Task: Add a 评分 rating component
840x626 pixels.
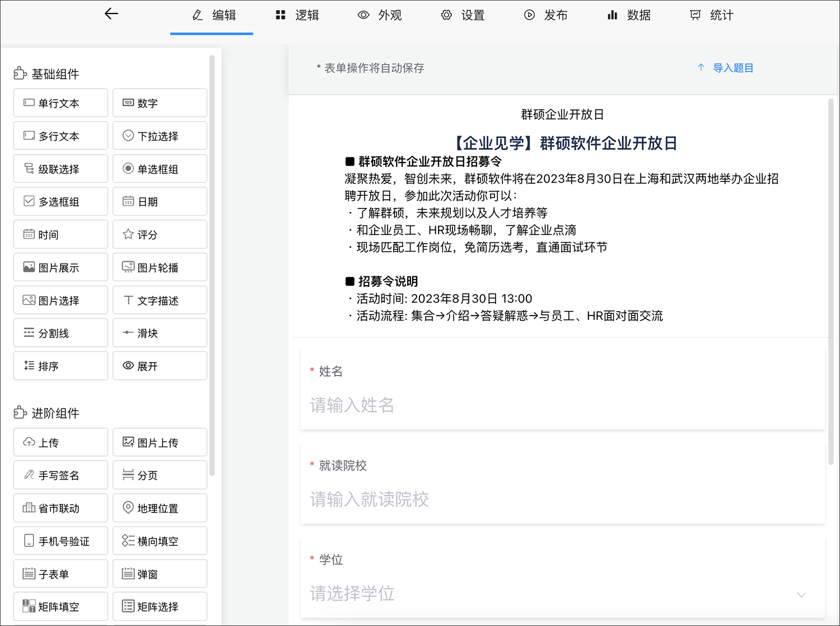Action: tap(160, 234)
